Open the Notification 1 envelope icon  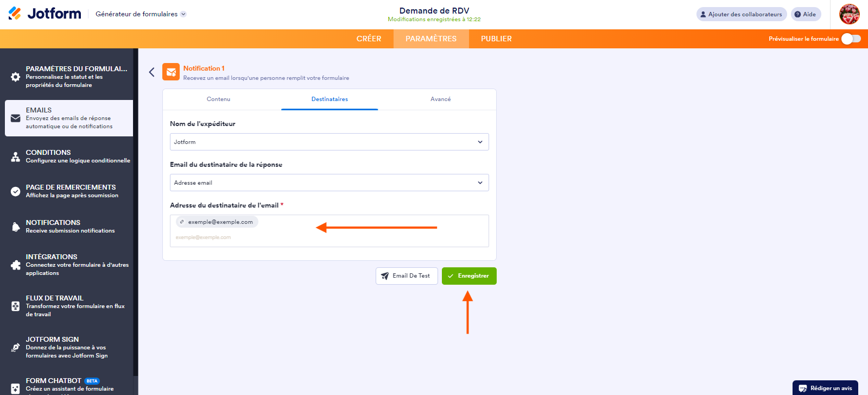coord(170,72)
